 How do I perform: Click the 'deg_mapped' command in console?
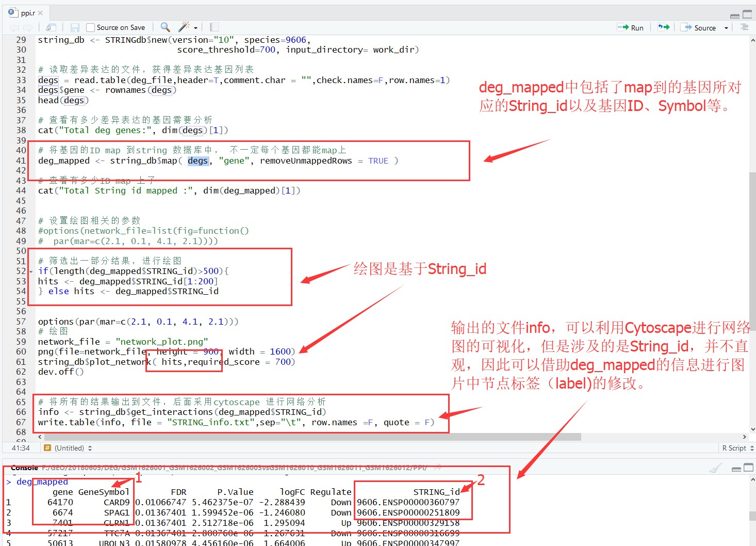click(x=42, y=481)
